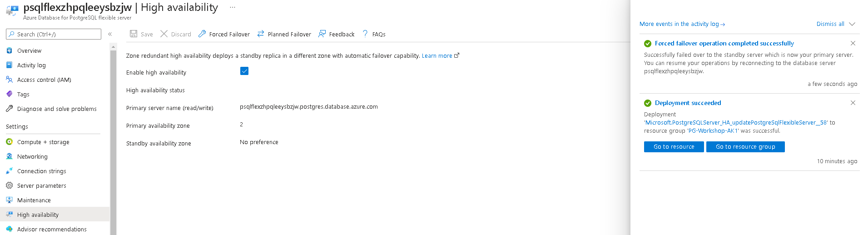
Task: Open Maintenance in the sidebar
Action: (x=34, y=200)
